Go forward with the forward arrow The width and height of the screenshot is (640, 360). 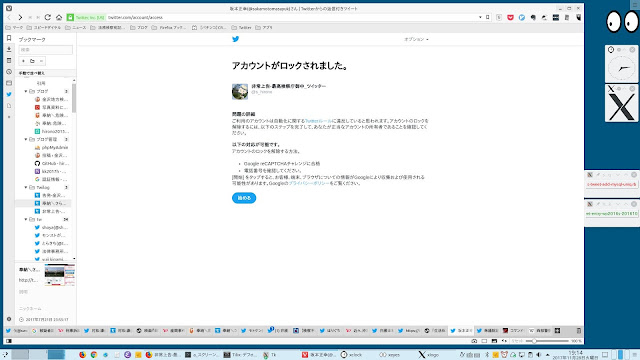point(20,18)
